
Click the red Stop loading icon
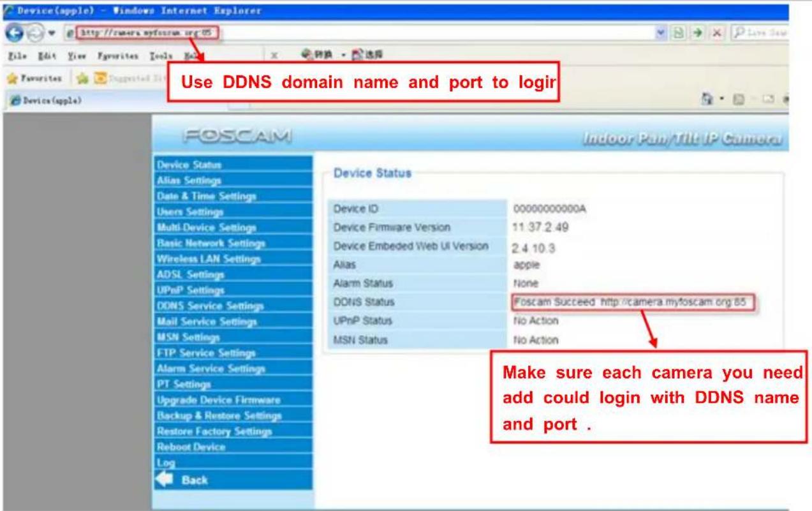click(716, 32)
